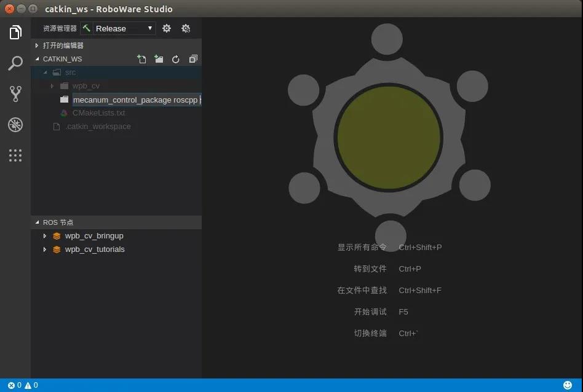Collapse the src folder arrow
This screenshot has width=583, height=392.
pos(46,72)
